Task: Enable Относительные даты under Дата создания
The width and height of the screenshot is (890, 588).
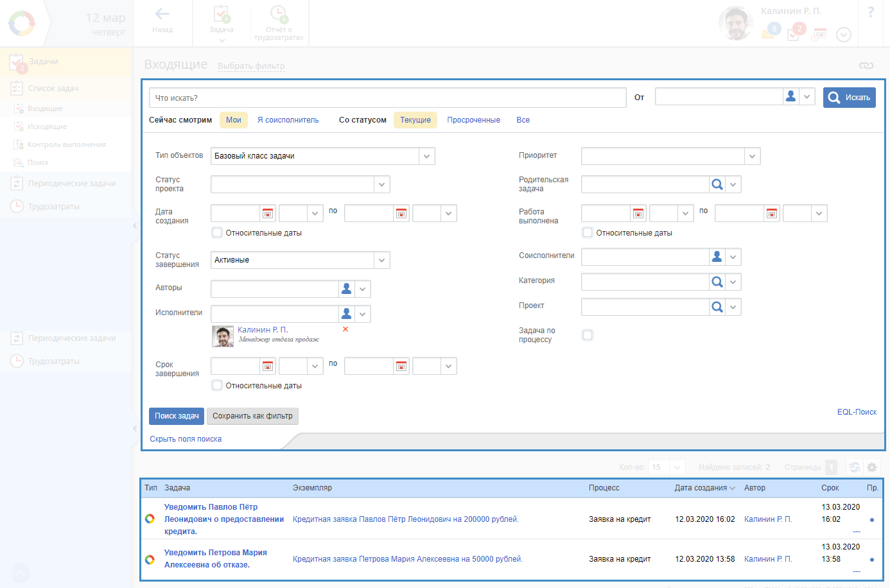Action: pos(217,232)
